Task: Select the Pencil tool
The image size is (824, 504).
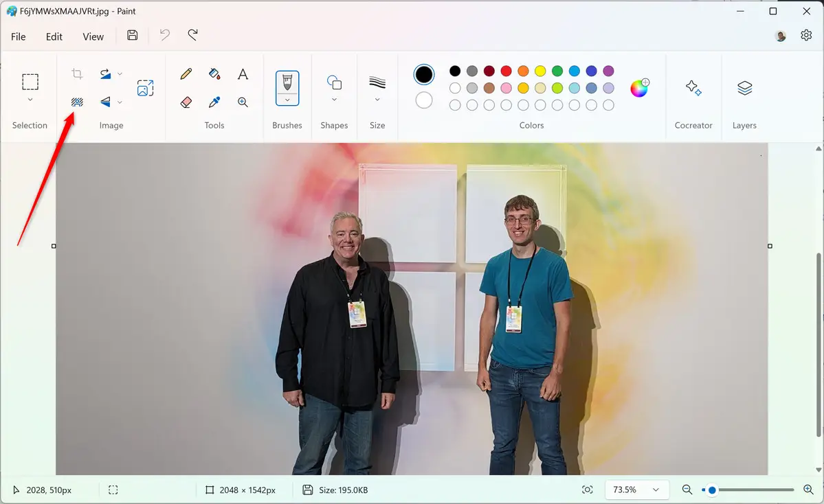Action: point(186,74)
